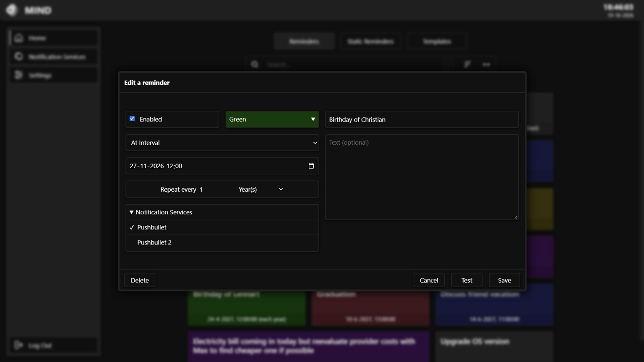This screenshot has width=644, height=362.
Task: Open the Year(s) interval unit dropdown
Action: pyautogui.click(x=261, y=190)
